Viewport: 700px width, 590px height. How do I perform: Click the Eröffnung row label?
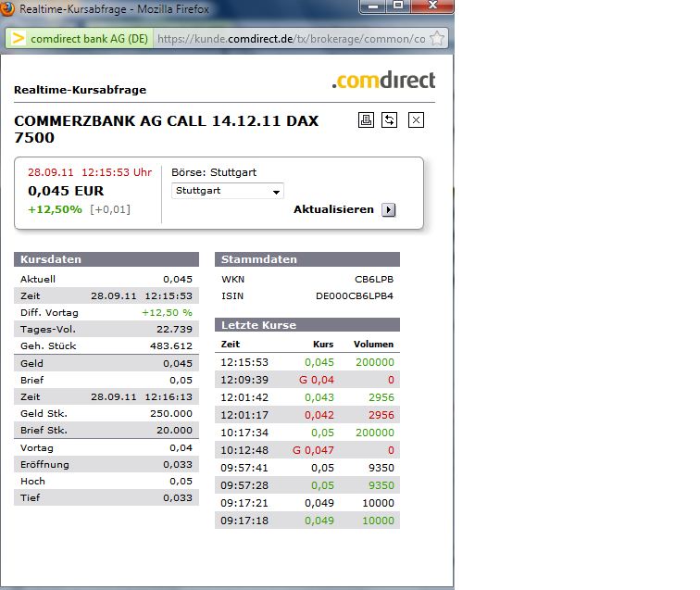(x=44, y=465)
